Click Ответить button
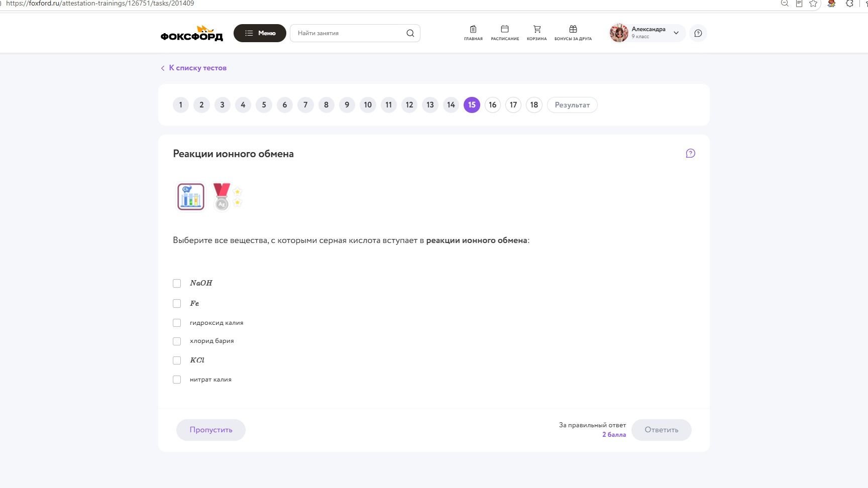The image size is (868, 488). [x=662, y=430]
